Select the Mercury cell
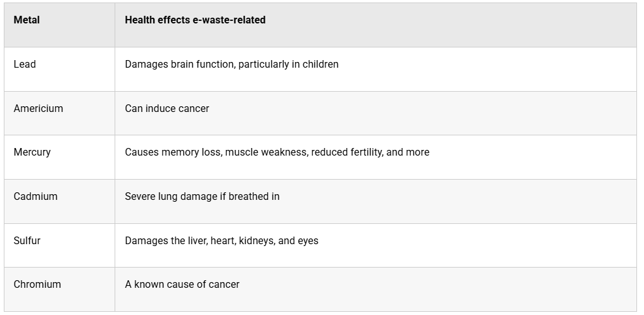This screenshot has height=315, width=644. 60,157
